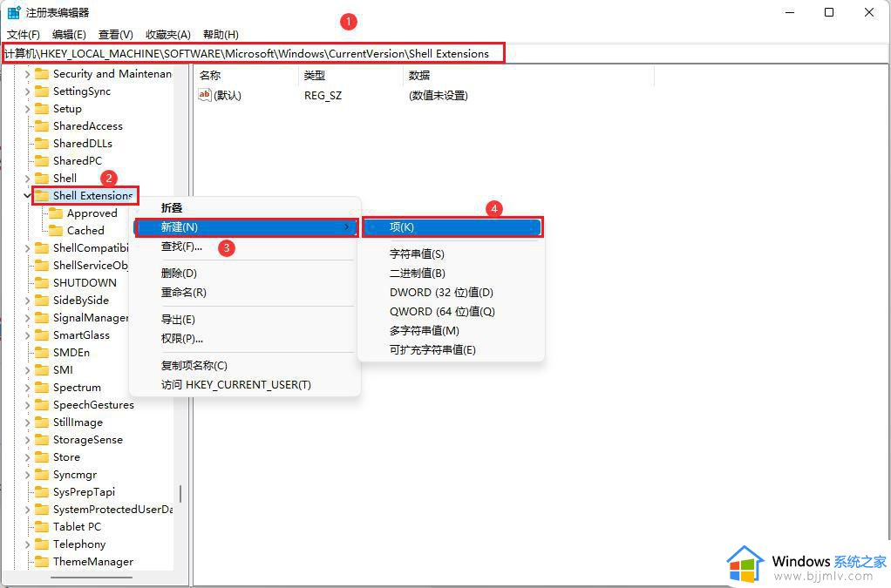
Task: Click the SideBySide folder icon
Action: click(42, 301)
